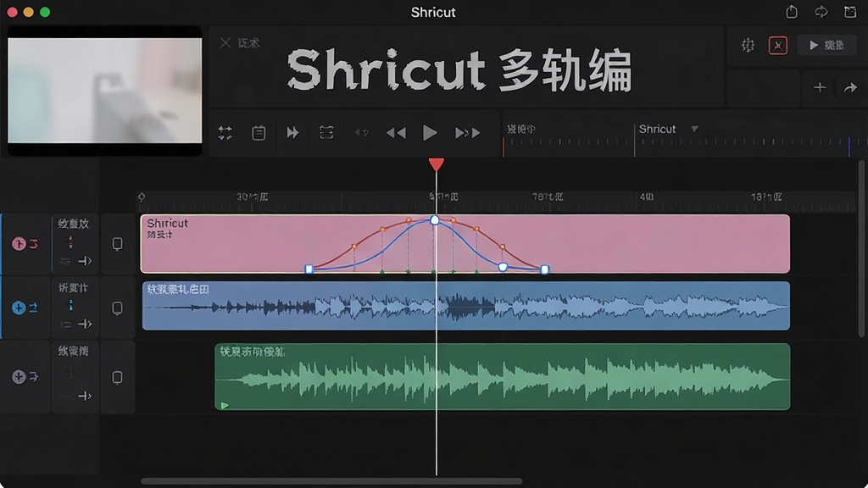This screenshot has width=868, height=488.
Task: Click the forward arrow icon in title bar
Action: (x=821, y=12)
